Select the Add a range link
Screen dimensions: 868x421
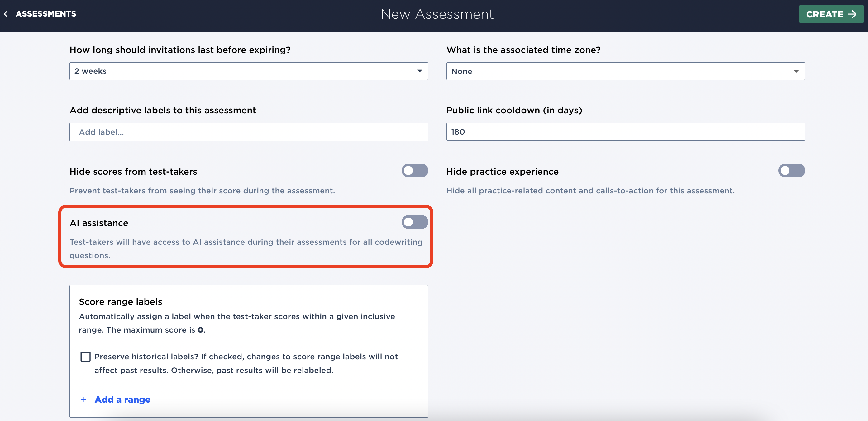tap(123, 399)
